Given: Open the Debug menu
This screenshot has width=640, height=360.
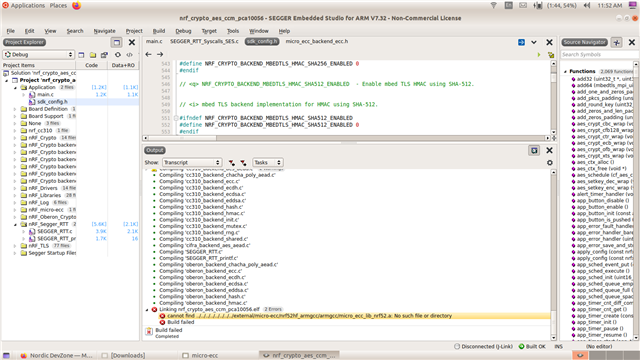Looking at the screenshot, I should coord(183,31).
